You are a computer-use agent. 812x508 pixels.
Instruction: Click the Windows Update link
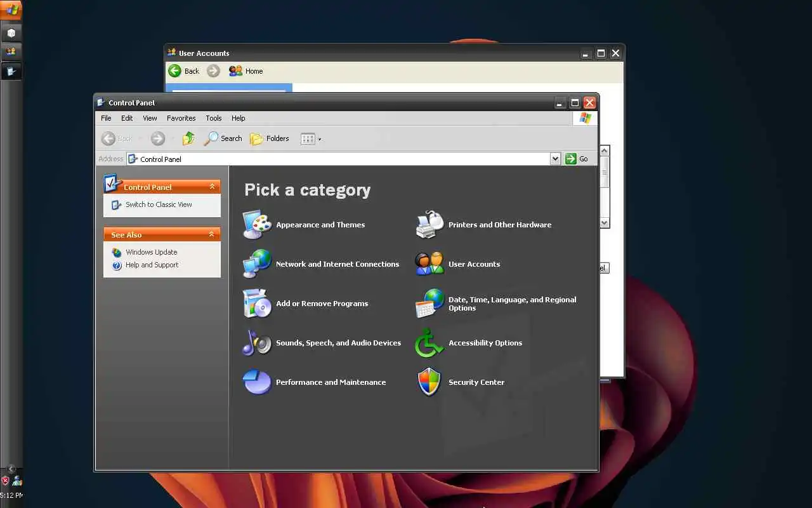151,252
